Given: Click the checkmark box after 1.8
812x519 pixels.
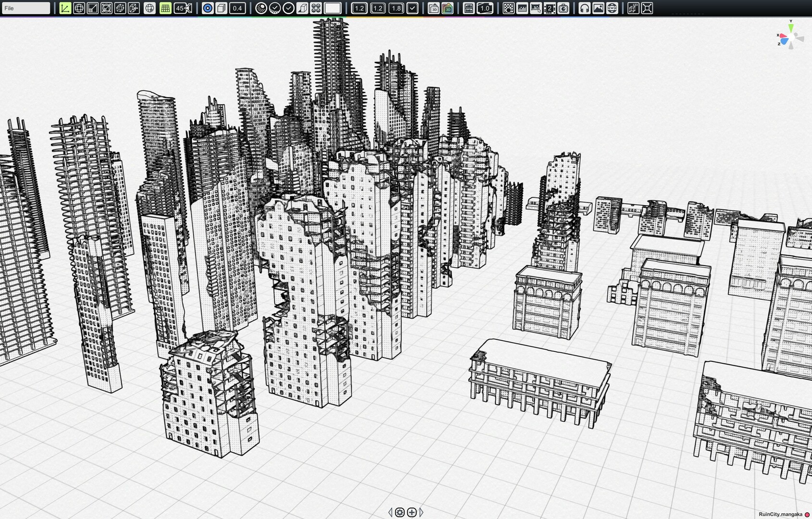Looking at the screenshot, I should (412, 8).
